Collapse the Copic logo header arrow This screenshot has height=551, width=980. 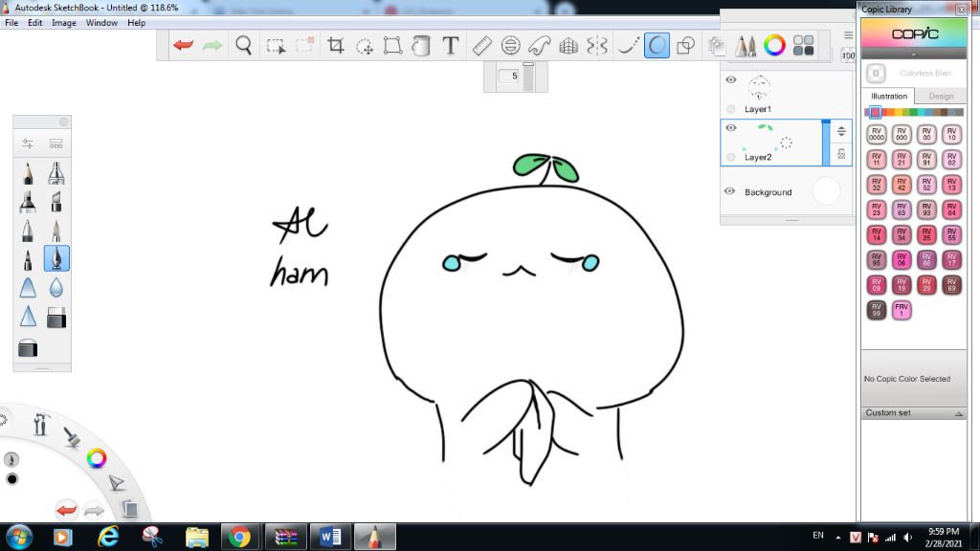pyautogui.click(x=914, y=55)
